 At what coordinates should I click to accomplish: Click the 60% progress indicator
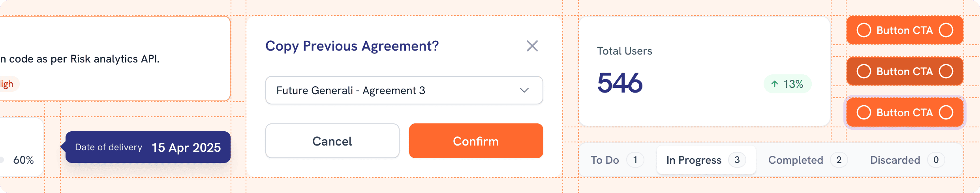pyautogui.click(x=23, y=160)
